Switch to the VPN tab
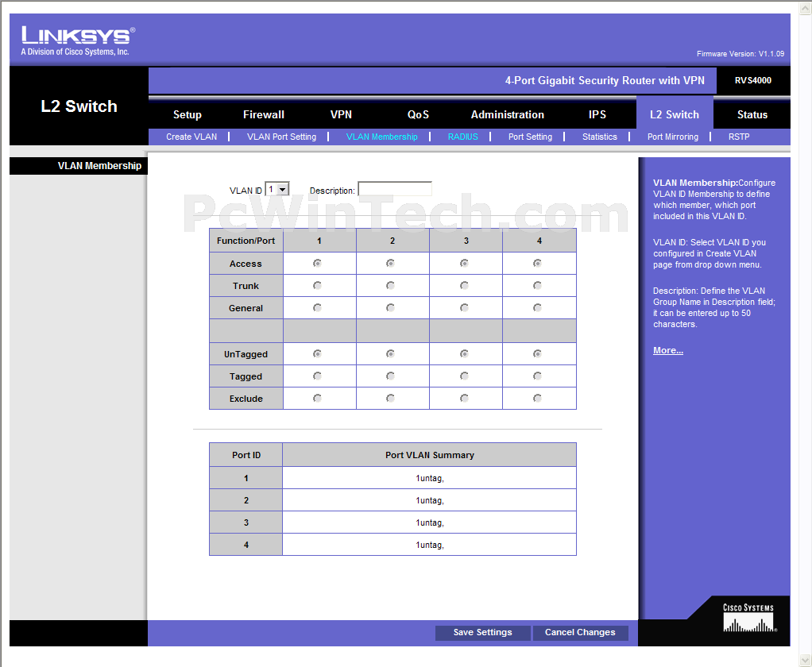This screenshot has width=812, height=667. point(342,115)
